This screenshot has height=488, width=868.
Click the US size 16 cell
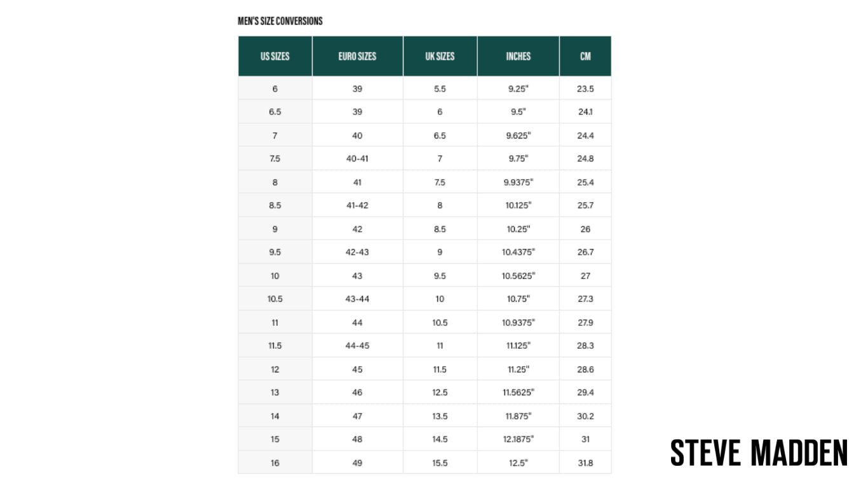(x=275, y=463)
